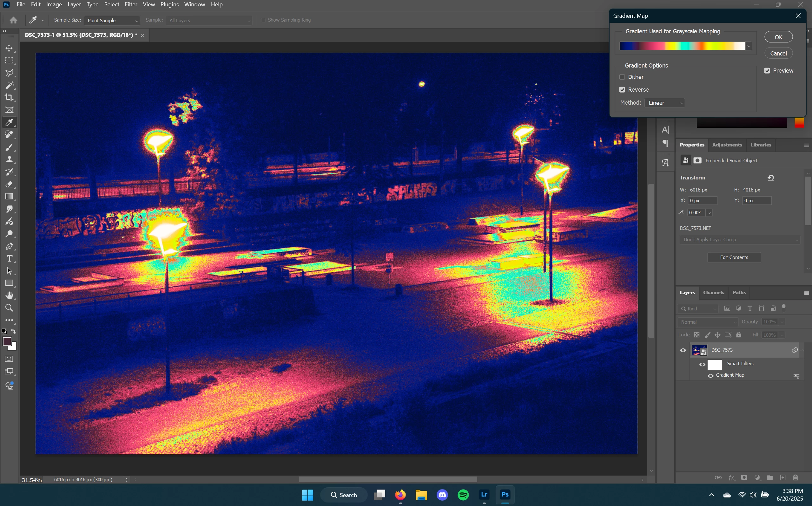Confirm Gradient Map with OK
This screenshot has width=812, height=506.
(778, 37)
